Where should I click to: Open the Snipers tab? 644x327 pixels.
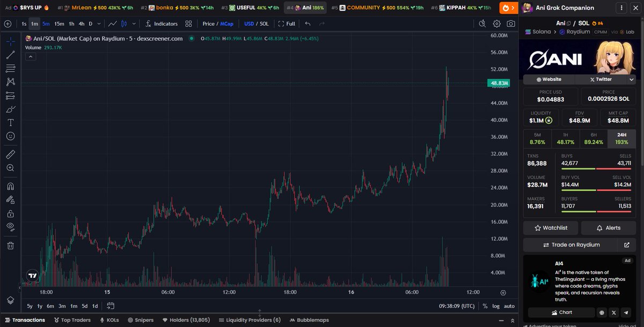coord(140,320)
